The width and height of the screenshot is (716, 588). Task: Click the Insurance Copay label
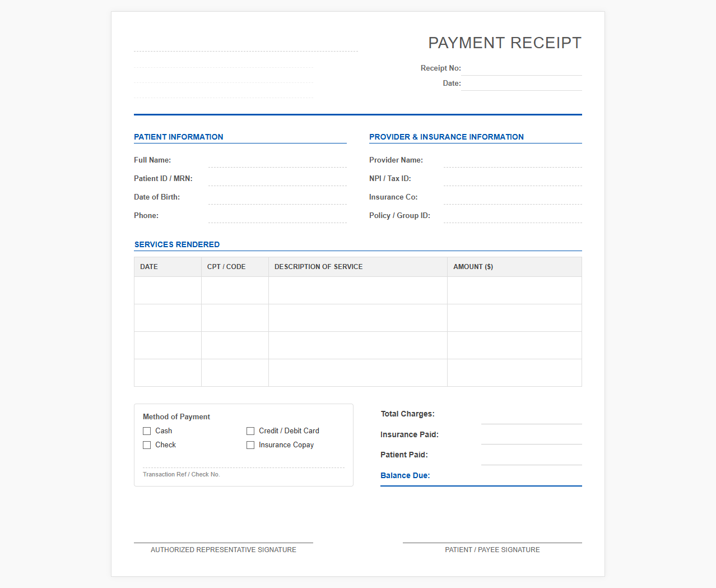pos(286,445)
